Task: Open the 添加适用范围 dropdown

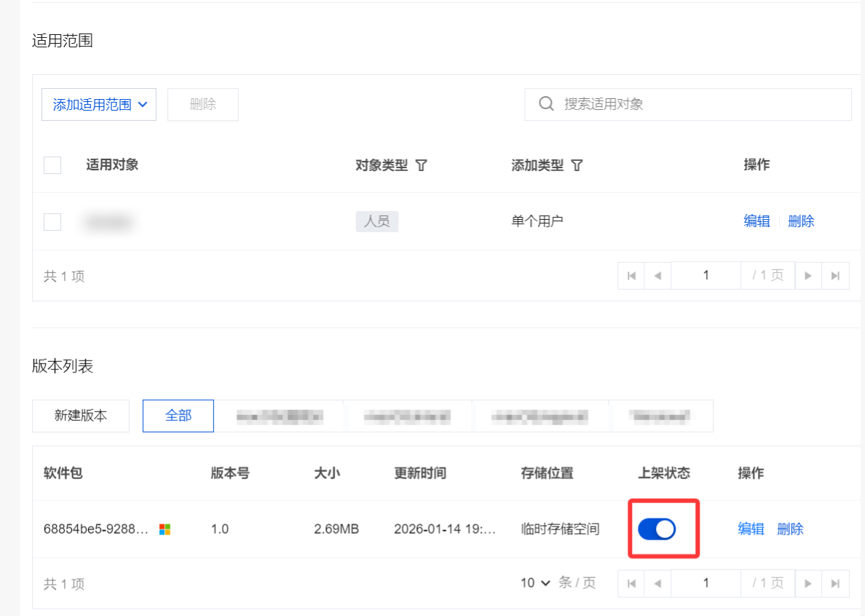Action: (x=99, y=105)
